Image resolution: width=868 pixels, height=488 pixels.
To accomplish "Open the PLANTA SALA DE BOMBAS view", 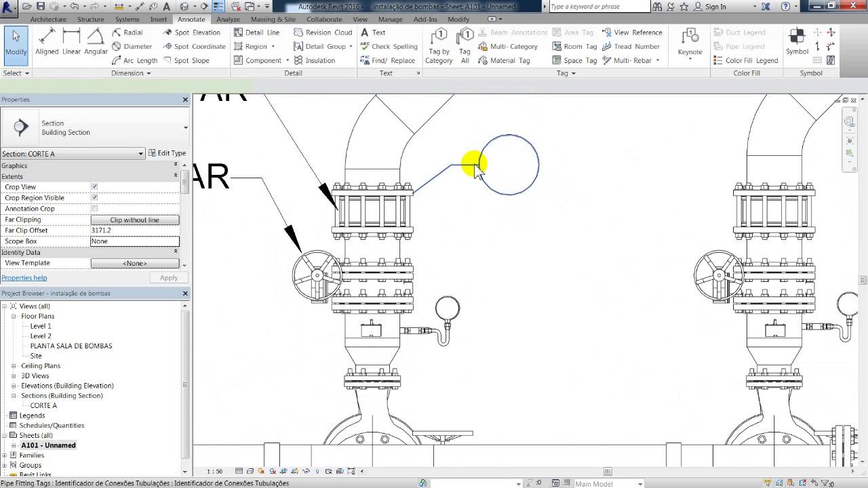I will [x=71, y=346].
